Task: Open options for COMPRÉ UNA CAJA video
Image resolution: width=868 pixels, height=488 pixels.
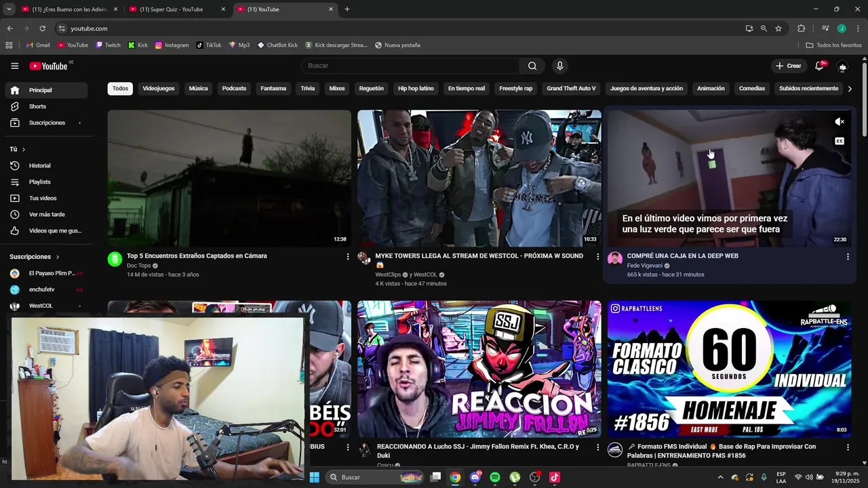Action: (848, 257)
